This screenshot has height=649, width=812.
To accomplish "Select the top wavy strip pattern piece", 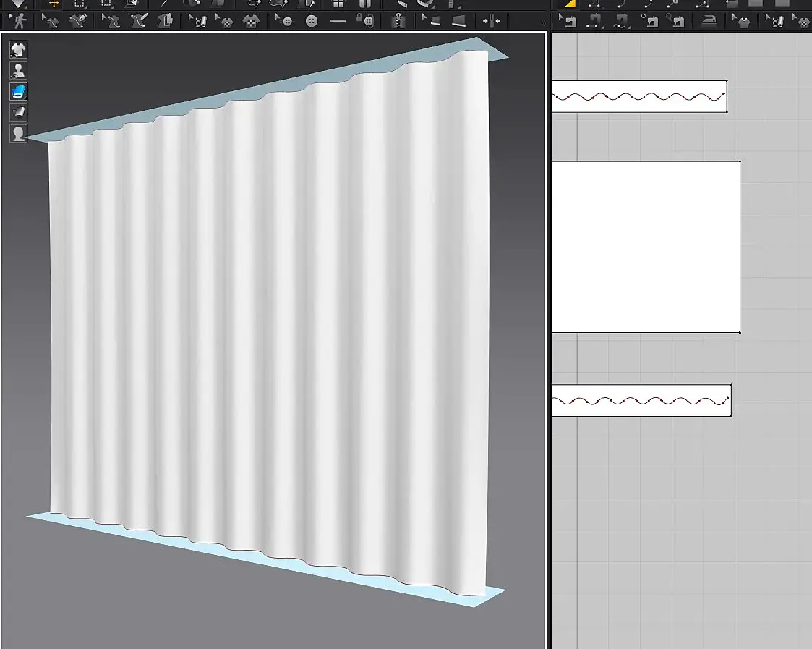I will tap(639, 96).
